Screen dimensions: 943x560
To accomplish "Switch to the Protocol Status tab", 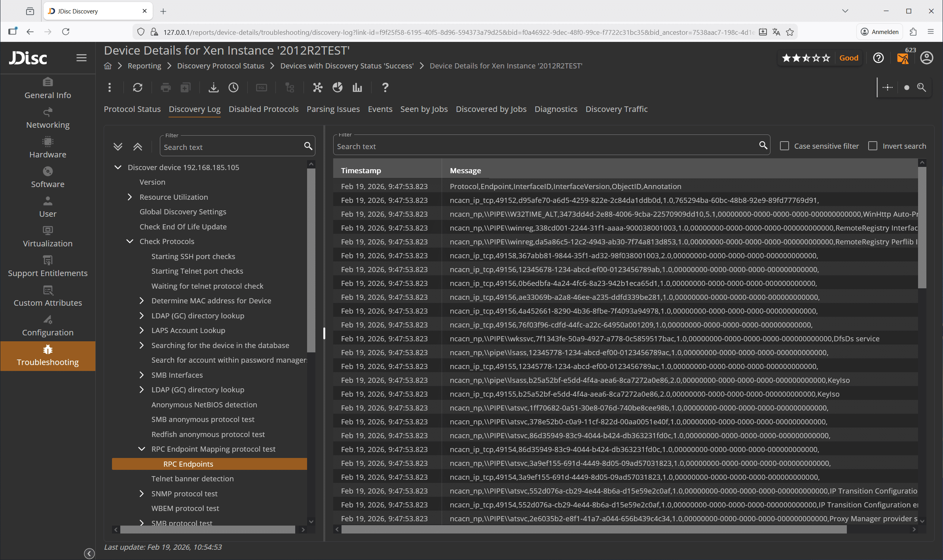I will tap(132, 109).
